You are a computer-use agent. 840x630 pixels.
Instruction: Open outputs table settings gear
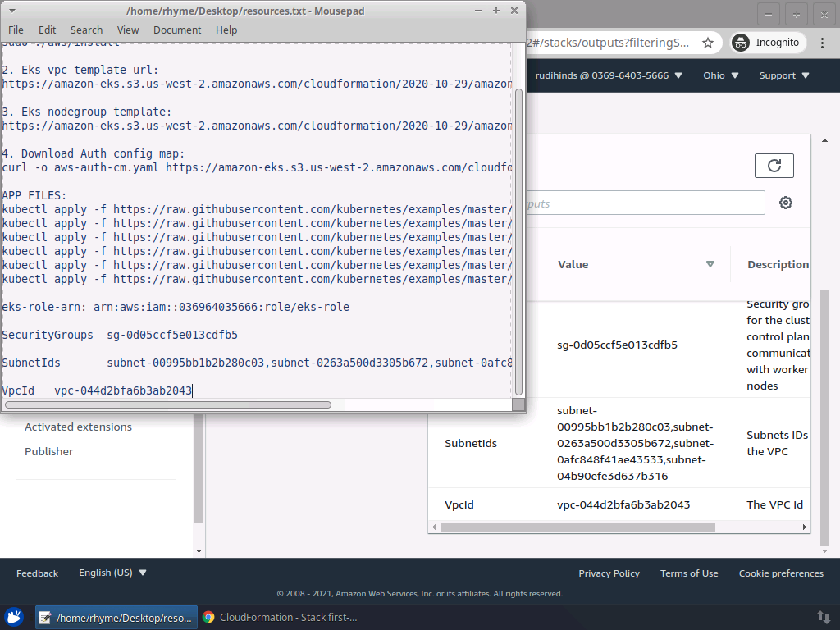click(785, 203)
